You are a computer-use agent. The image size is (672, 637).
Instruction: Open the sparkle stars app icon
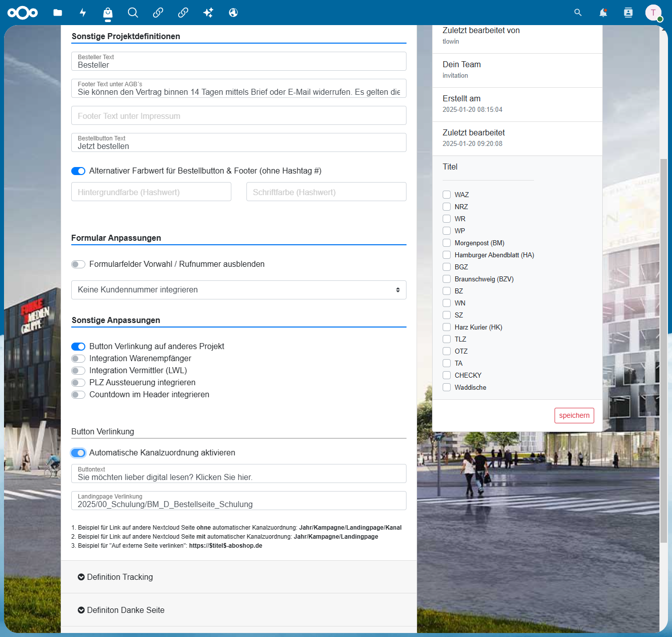click(x=208, y=13)
